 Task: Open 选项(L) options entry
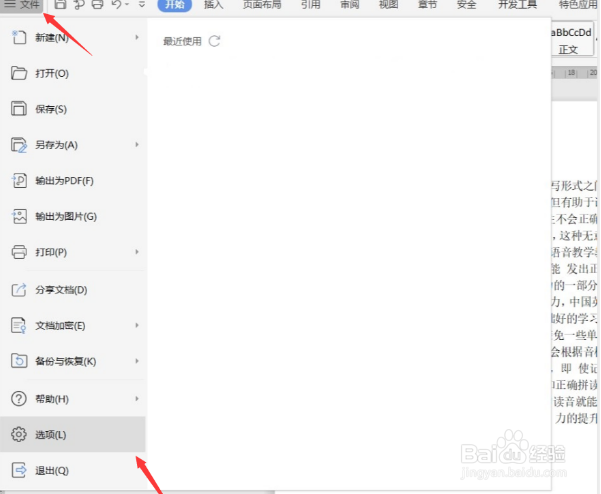(x=73, y=435)
